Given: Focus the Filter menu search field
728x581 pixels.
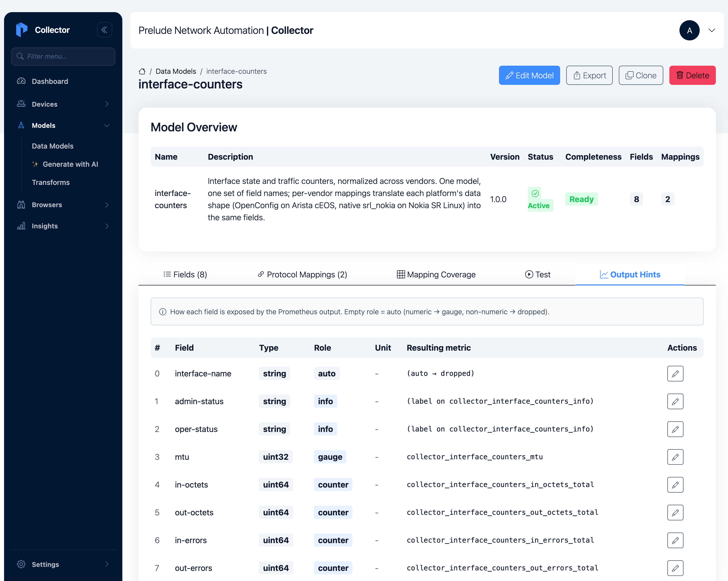Looking at the screenshot, I should [63, 56].
